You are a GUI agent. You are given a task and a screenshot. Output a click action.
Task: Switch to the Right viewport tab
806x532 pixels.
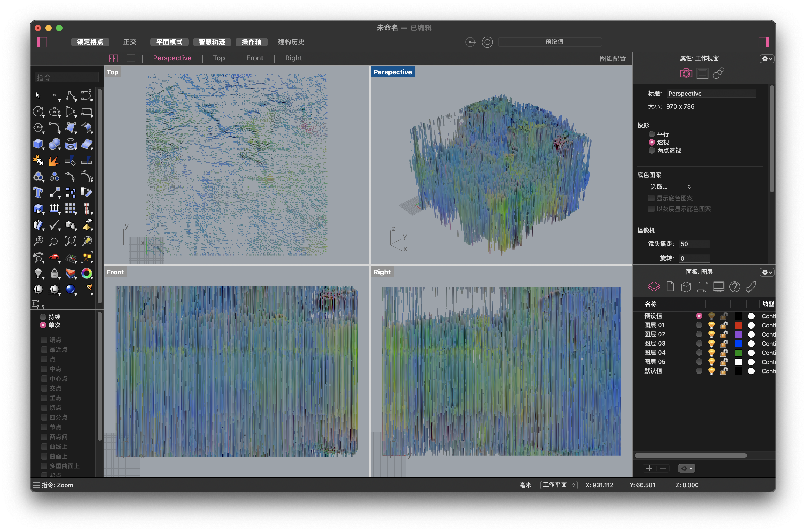tap(293, 58)
